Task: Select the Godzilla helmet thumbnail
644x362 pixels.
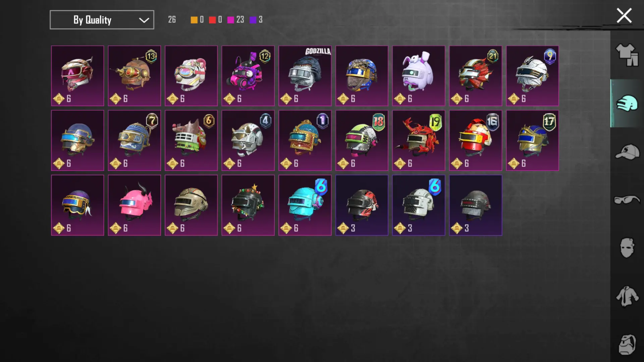Action: 305,76
